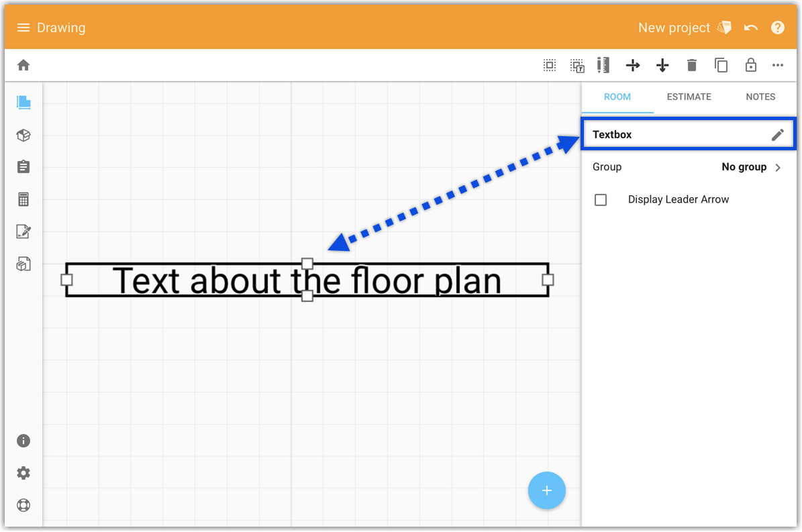Open the help question mark
This screenshot has height=532, width=802.
point(777,28)
